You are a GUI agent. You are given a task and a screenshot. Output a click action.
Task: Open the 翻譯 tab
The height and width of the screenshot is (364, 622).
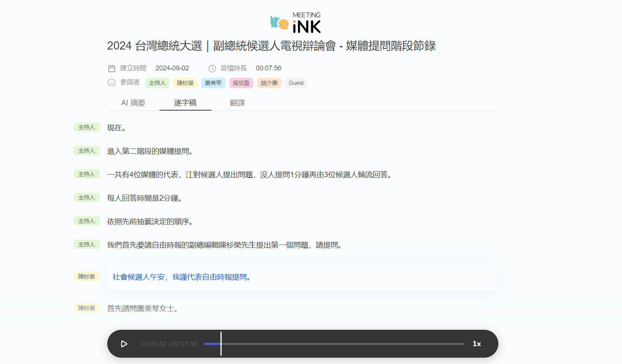237,103
